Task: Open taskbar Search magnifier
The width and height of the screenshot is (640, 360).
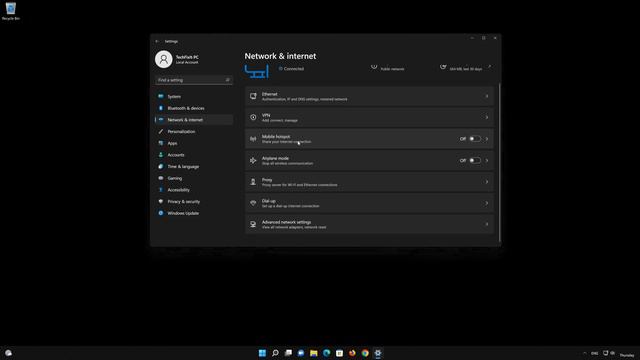Action: [275, 353]
